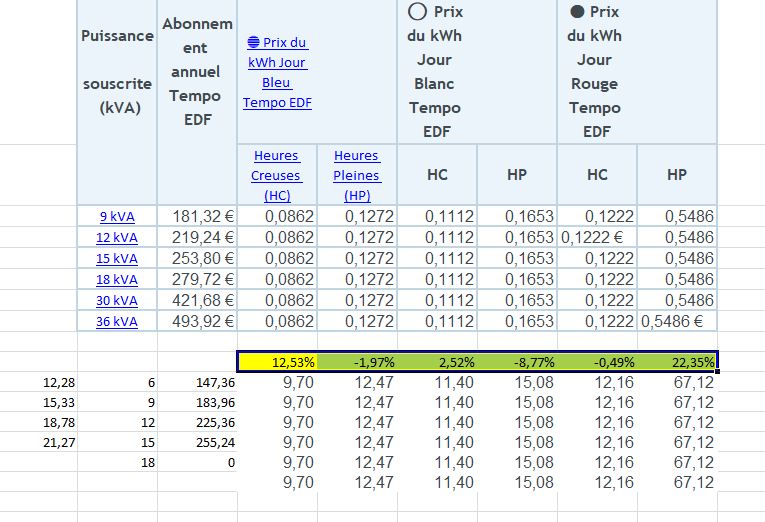
Task: Select HP header under Jour Rouge
Action: [x=677, y=175]
